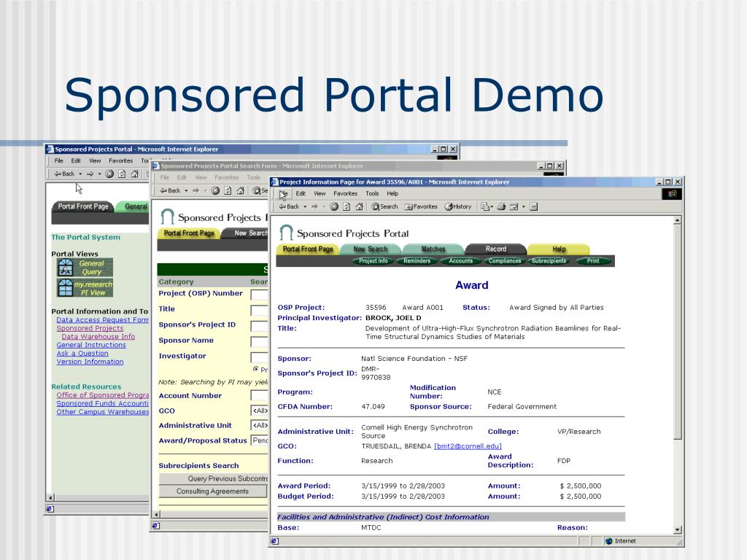
Task: Click the vertical scrollbar thumb in front window
Action: (x=678, y=332)
